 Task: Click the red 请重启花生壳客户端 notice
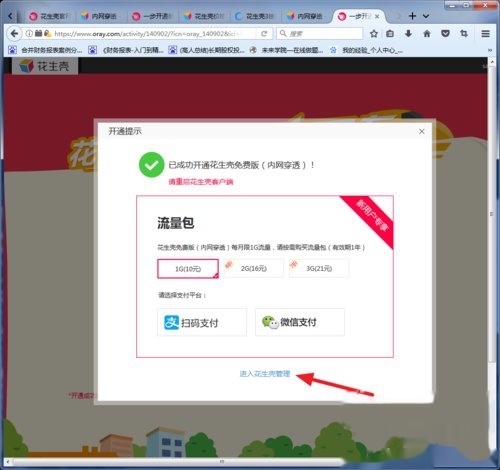pyautogui.click(x=201, y=182)
